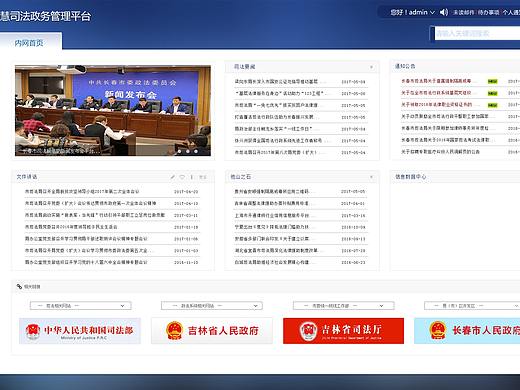Click the keyword search input field

[477, 34]
